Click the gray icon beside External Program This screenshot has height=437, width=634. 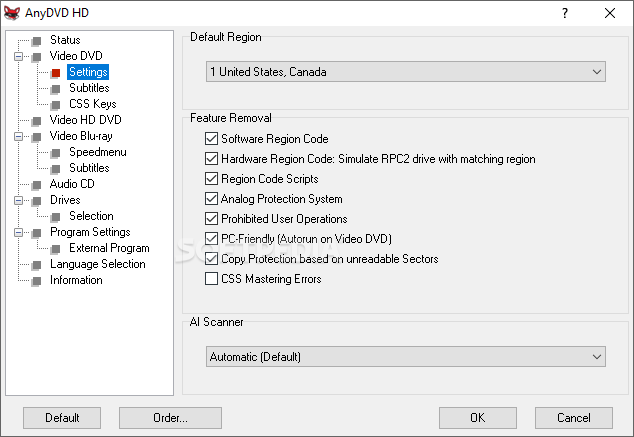[x=56, y=249]
